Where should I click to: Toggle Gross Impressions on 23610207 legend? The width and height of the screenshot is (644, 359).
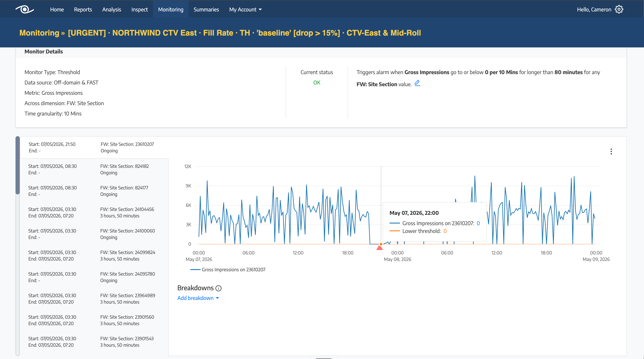click(228, 270)
